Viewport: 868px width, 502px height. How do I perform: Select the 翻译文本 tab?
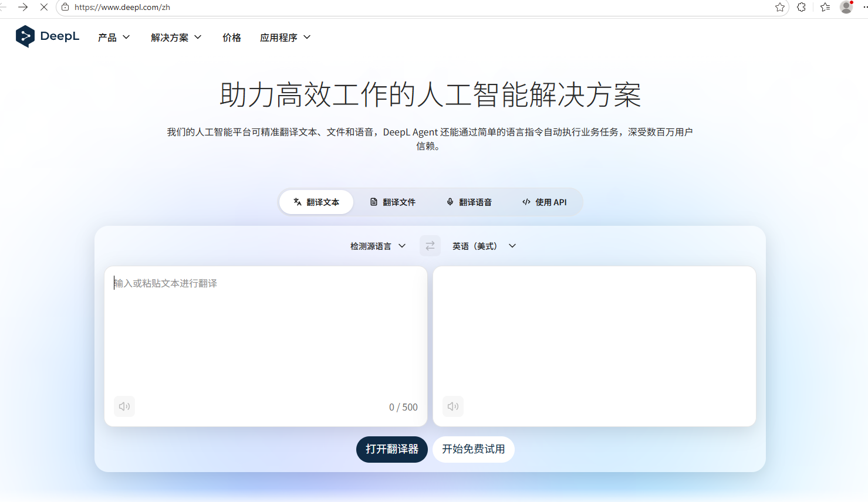(x=316, y=202)
